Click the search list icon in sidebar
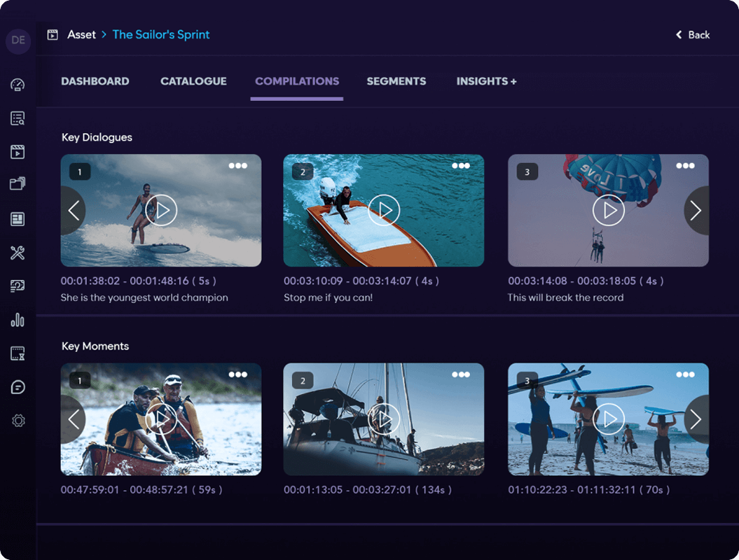The image size is (739, 560). tap(18, 118)
